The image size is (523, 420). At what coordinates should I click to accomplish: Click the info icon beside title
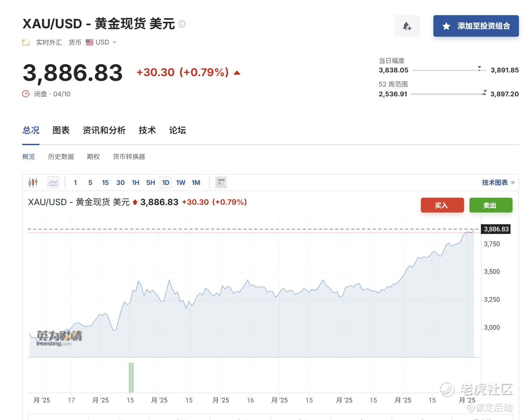click(x=182, y=24)
